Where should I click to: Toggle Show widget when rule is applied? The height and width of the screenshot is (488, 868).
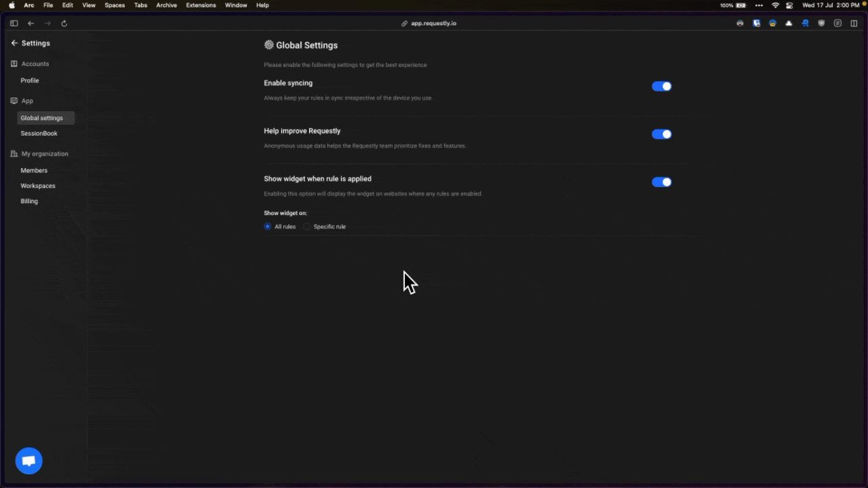click(x=661, y=182)
